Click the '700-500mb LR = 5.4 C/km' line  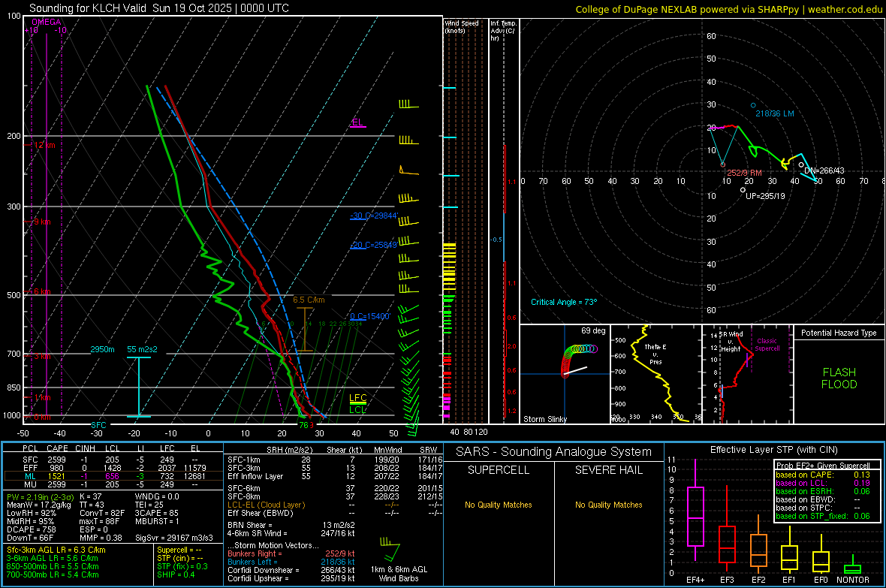pos(53,574)
